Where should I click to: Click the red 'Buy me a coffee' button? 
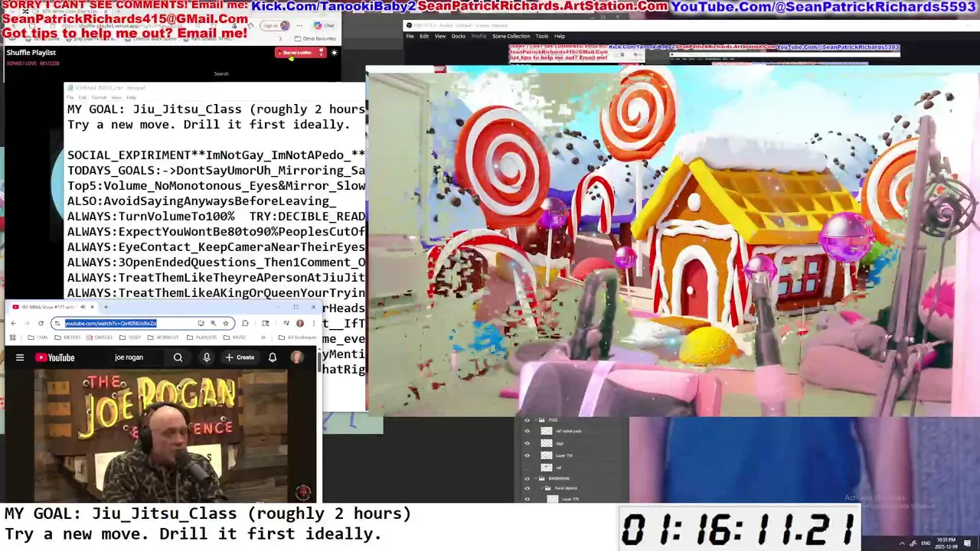pyautogui.click(x=300, y=53)
